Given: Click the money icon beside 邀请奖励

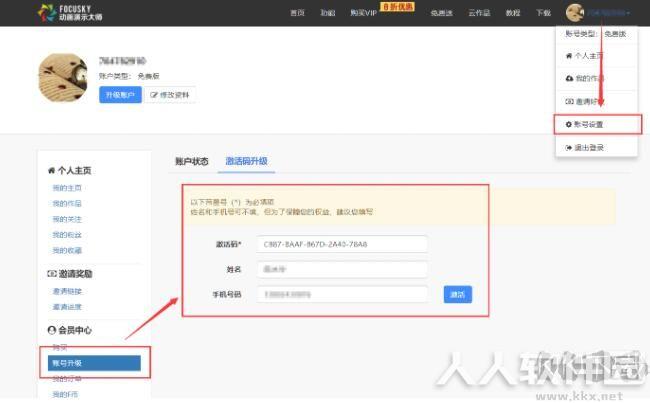Looking at the screenshot, I should coord(52,274).
